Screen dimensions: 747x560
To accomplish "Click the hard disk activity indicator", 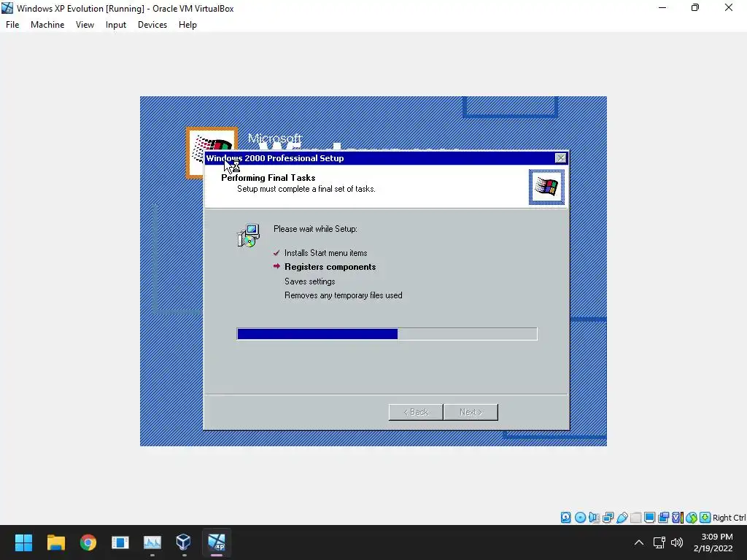I will coord(565,518).
